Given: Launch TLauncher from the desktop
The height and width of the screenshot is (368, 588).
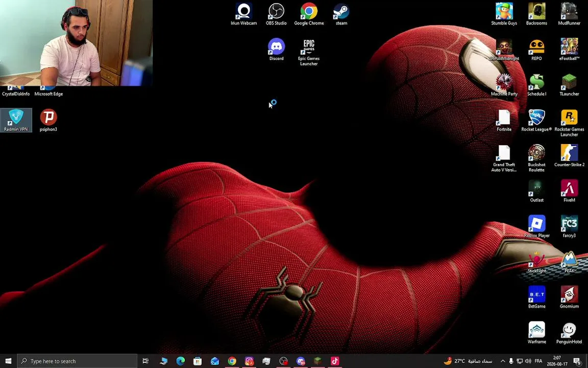Looking at the screenshot, I should pyautogui.click(x=569, y=85).
